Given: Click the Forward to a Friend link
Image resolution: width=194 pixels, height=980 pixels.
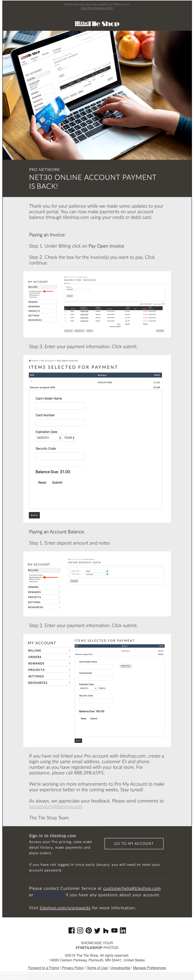Looking at the screenshot, I should [43, 968].
